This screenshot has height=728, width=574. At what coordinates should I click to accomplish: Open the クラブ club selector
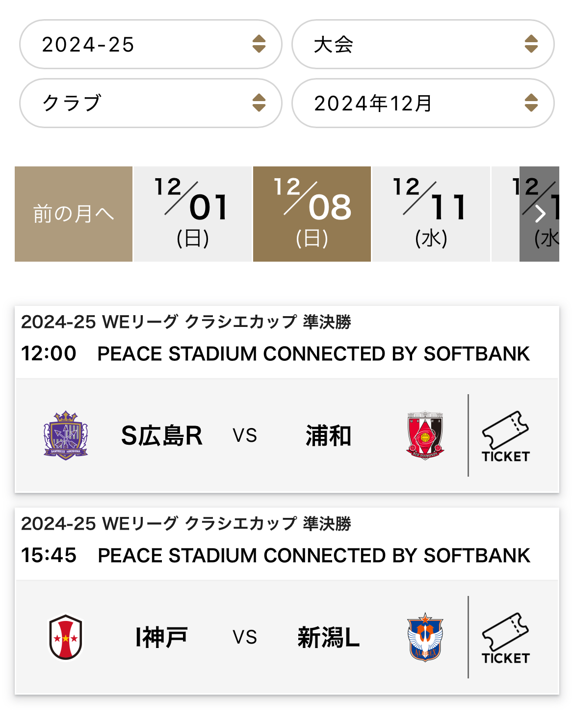151,103
